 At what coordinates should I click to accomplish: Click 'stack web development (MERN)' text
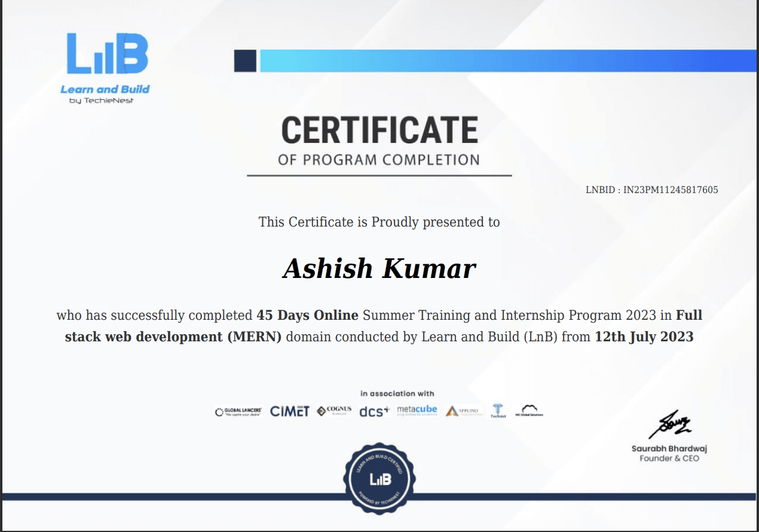[x=173, y=337]
